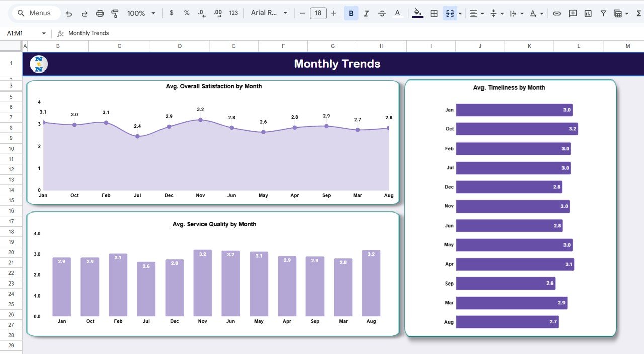Insert a link
This screenshot has height=354, width=644.
click(x=557, y=13)
